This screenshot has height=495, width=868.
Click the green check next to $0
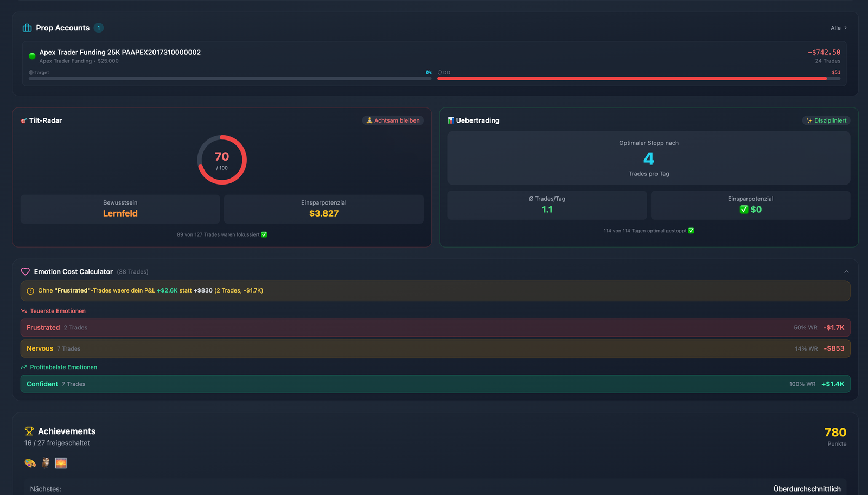[744, 210]
